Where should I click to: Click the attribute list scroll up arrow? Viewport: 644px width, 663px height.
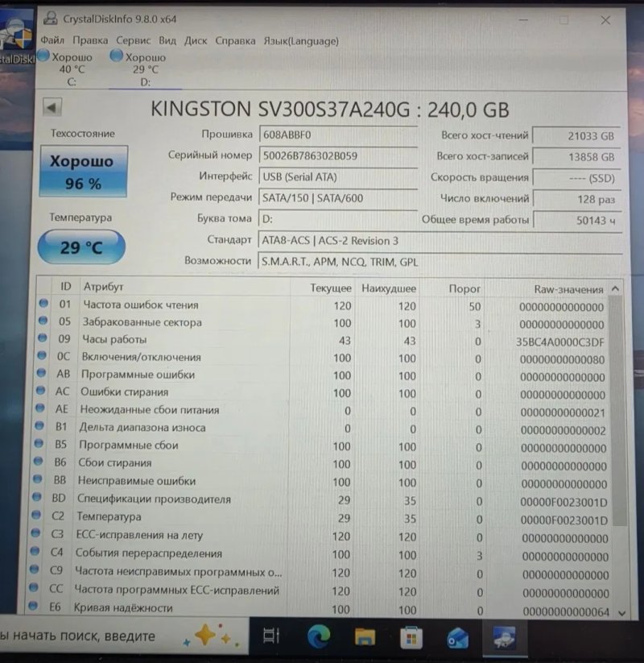tap(615, 288)
